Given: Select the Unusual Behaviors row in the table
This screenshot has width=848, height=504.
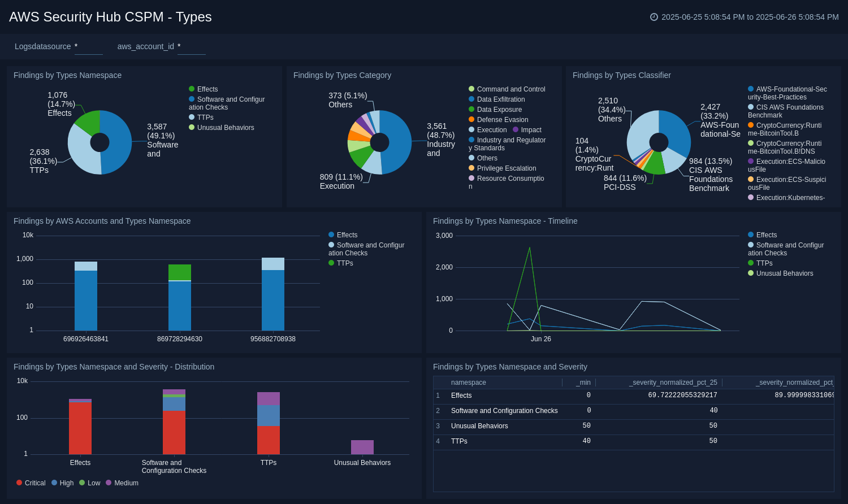Looking at the screenshot, I should pyautogui.click(x=634, y=427).
